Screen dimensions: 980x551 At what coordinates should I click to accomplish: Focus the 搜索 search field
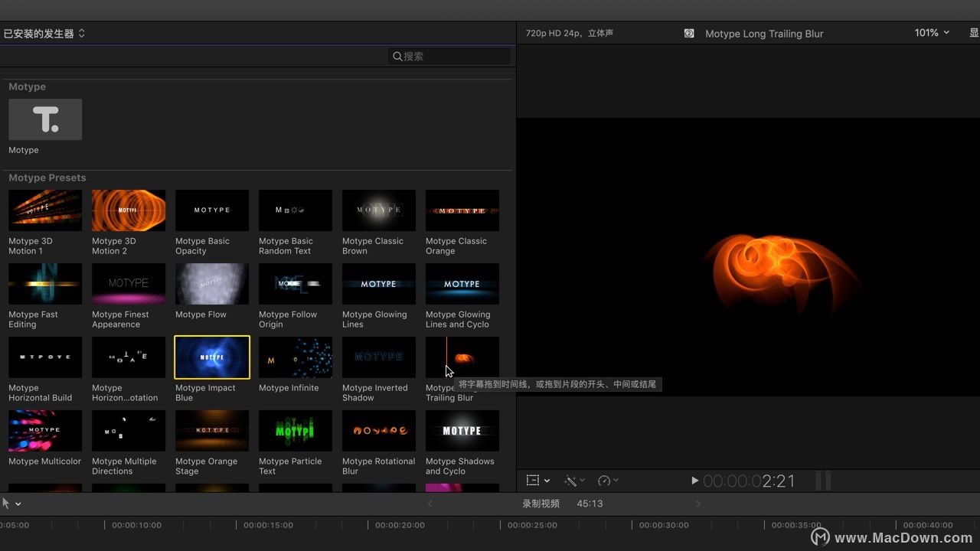coord(449,56)
